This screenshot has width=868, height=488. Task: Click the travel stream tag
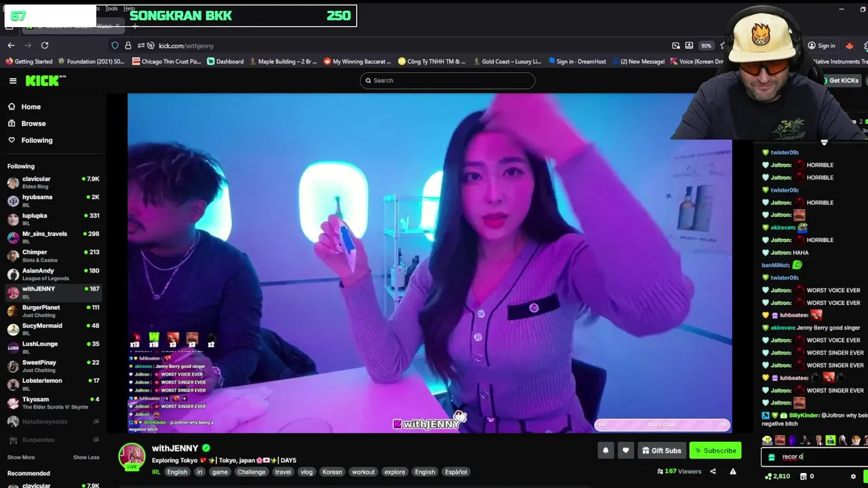(283, 472)
